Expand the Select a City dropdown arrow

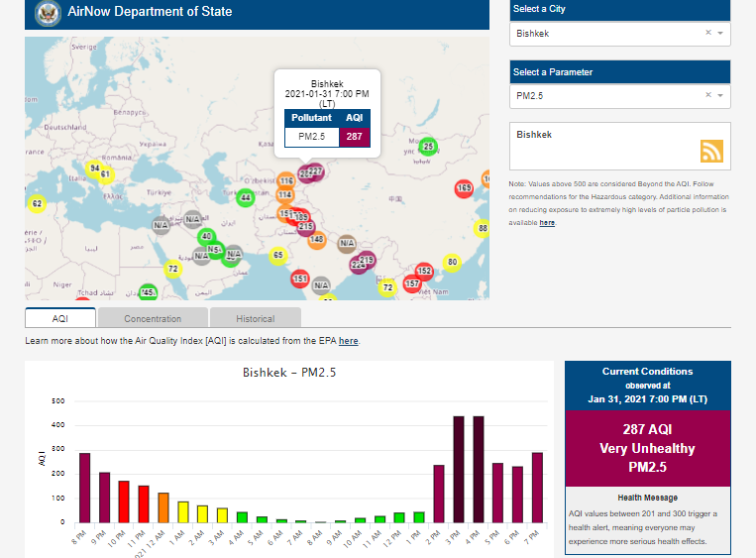(720, 34)
